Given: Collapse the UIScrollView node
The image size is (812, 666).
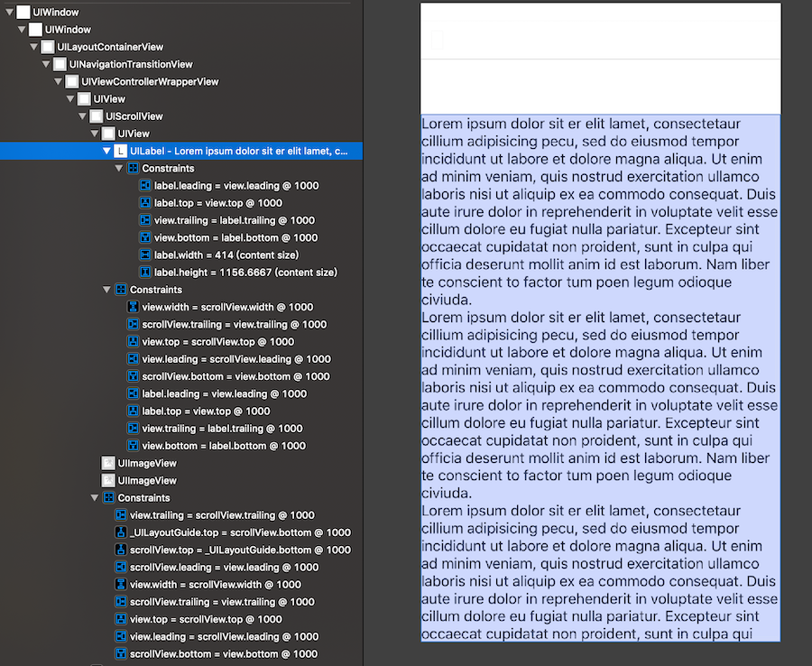Looking at the screenshot, I should tap(82, 116).
